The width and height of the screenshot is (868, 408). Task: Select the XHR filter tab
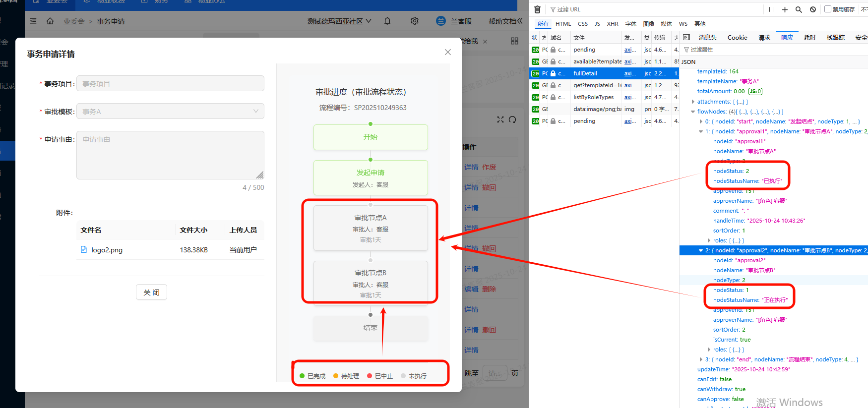tap(613, 24)
